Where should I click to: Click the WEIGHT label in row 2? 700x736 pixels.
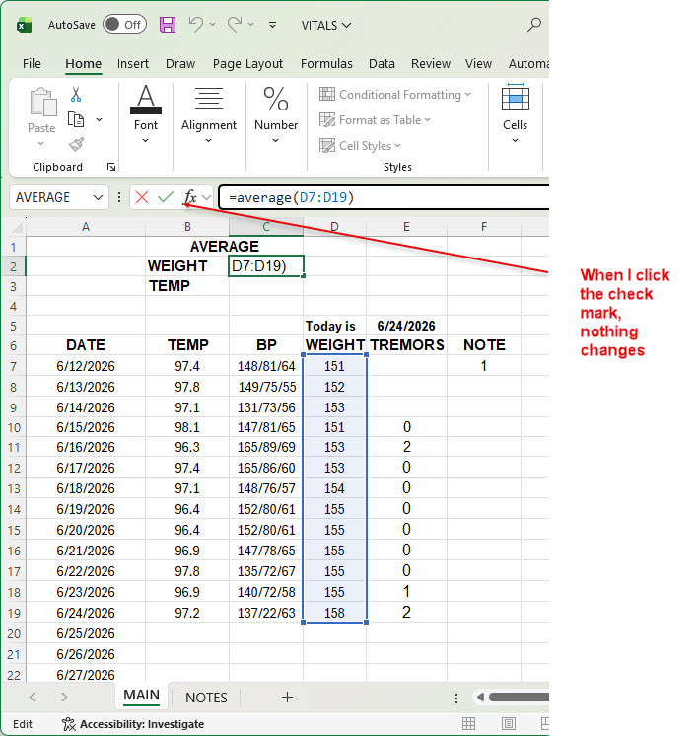[x=177, y=266]
